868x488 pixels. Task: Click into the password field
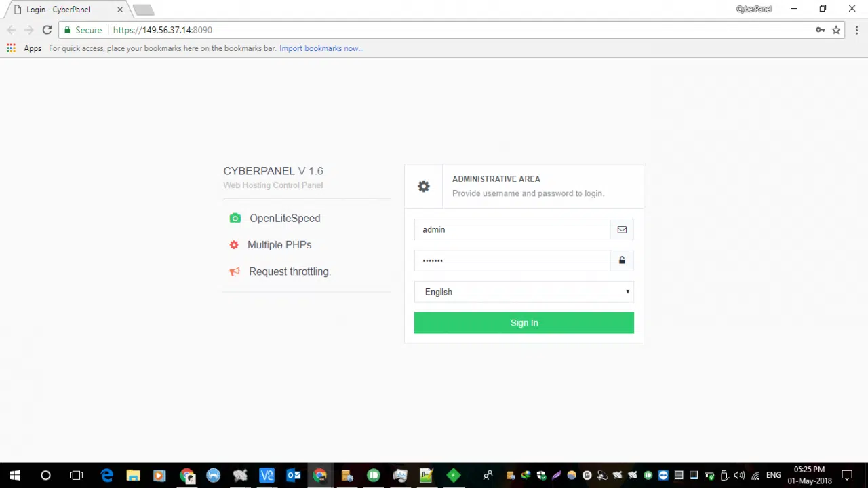coord(512,261)
